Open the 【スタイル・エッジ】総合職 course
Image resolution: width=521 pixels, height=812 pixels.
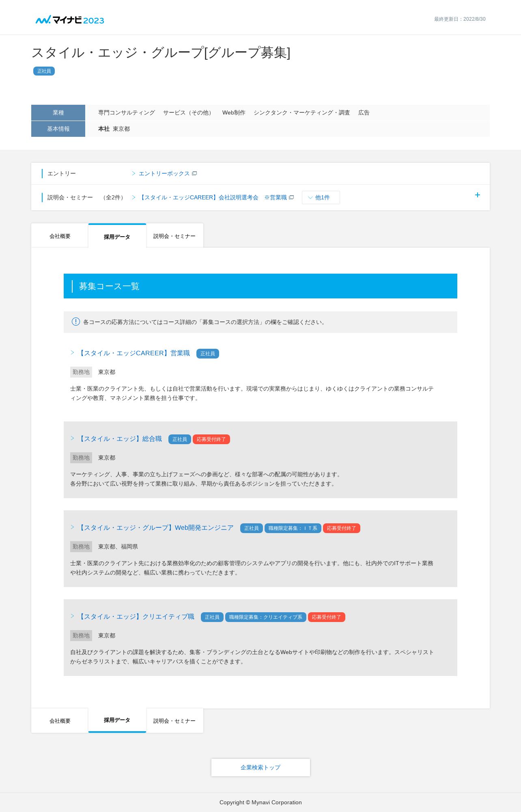coord(120,439)
